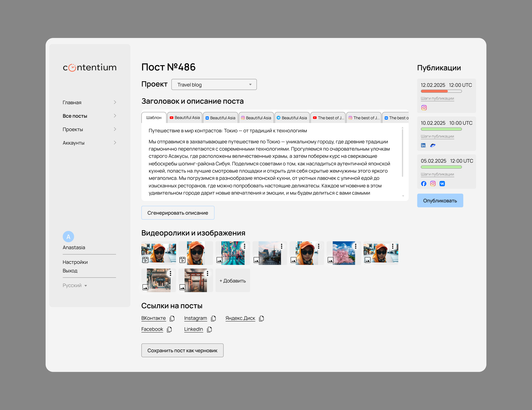This screenshot has height=410, width=532.
Task: Select the Telegram Beautiful Asia tab
Action: click(292, 118)
